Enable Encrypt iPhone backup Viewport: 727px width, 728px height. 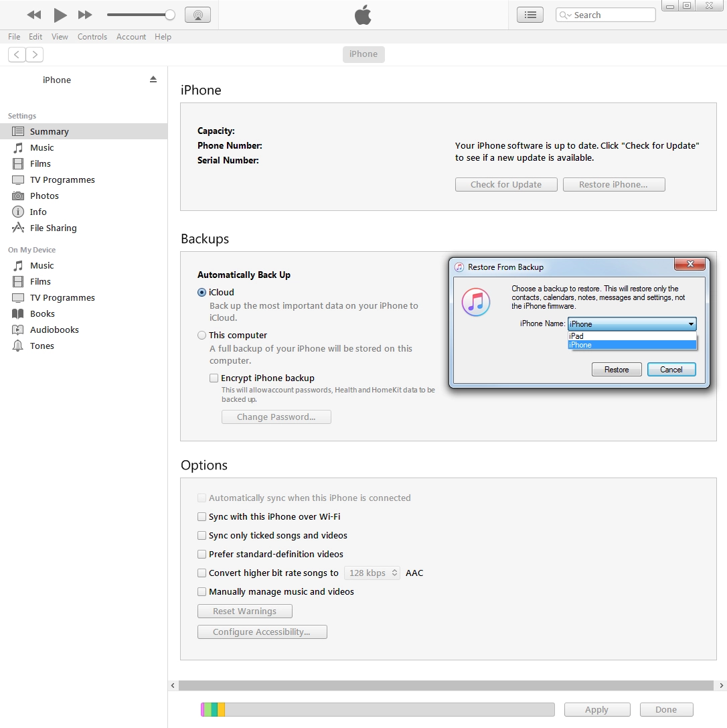214,378
